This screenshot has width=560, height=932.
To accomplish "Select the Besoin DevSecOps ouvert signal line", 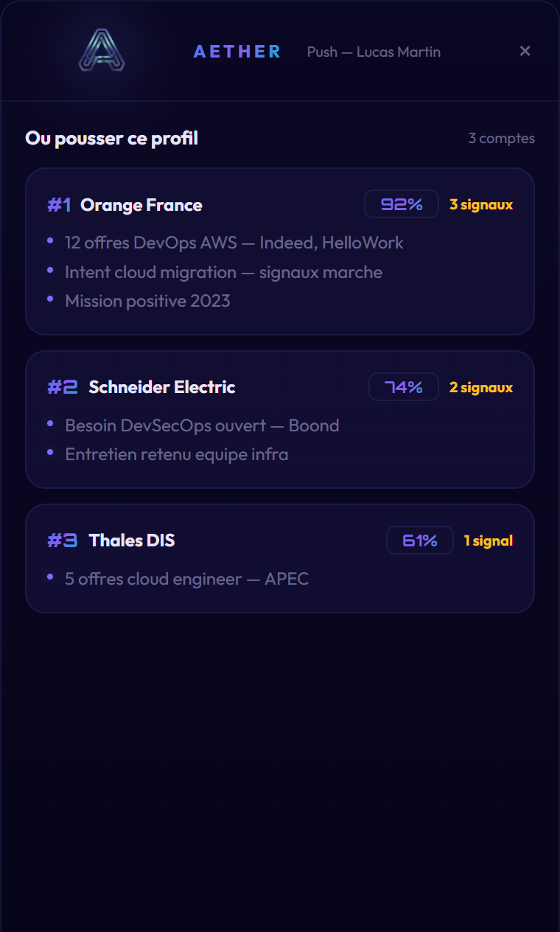I will [202, 425].
